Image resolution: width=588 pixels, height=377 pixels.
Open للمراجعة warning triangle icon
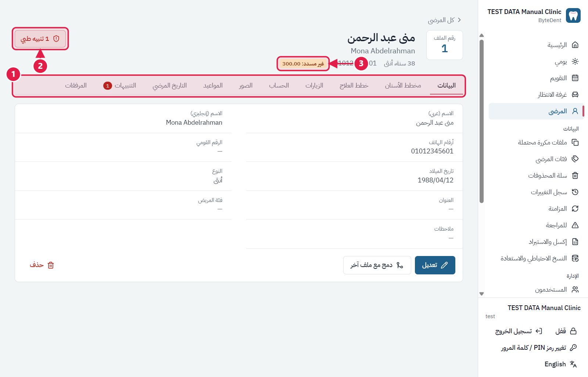tap(575, 225)
